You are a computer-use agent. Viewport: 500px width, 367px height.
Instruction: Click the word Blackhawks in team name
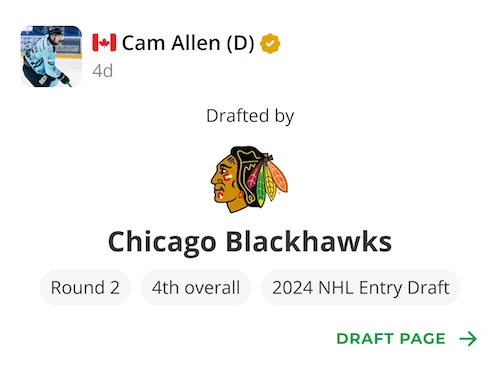(309, 241)
